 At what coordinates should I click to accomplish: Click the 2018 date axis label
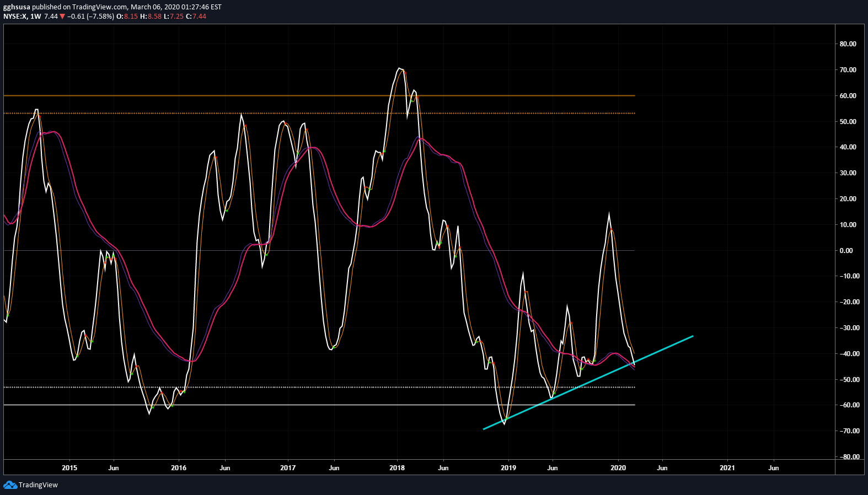click(397, 468)
